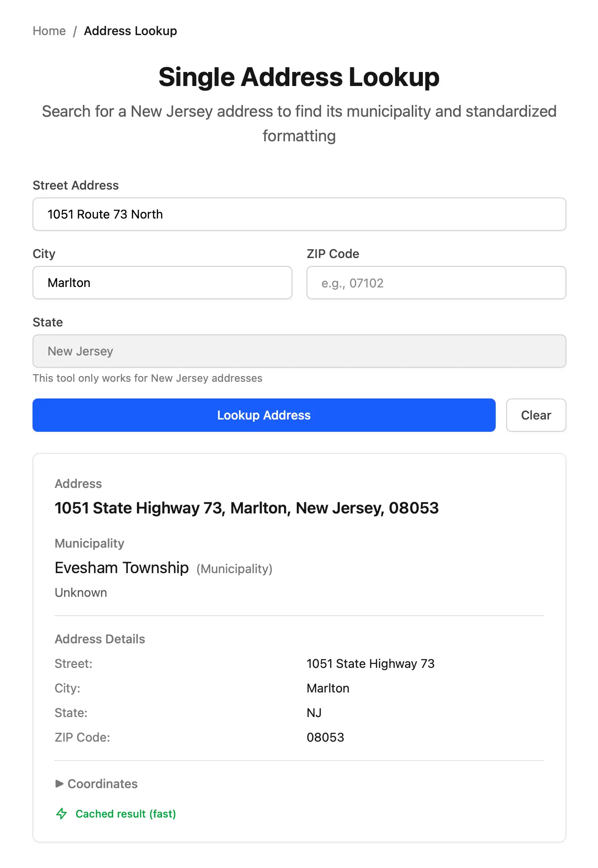
Task: Click the Evesham Township municipality name
Action: tap(122, 568)
